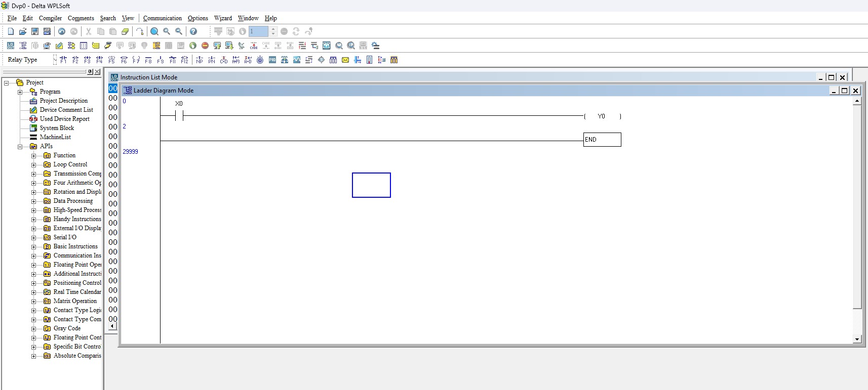This screenshot has height=390, width=868.
Task: Open the Compiler menu
Action: [x=50, y=18]
